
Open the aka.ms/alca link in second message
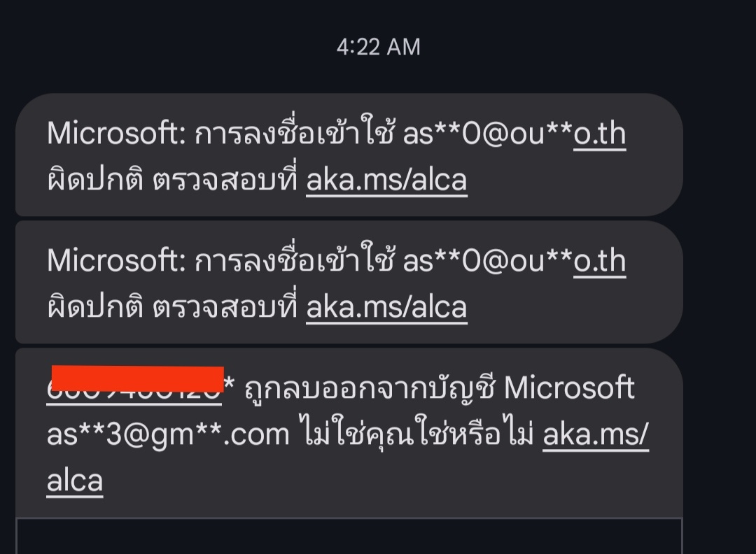click(386, 308)
